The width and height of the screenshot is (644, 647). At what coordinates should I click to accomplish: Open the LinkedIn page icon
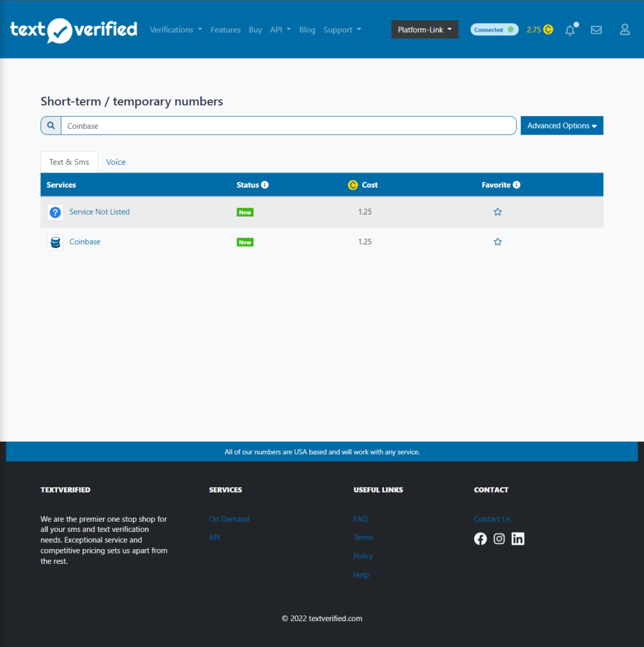point(518,539)
